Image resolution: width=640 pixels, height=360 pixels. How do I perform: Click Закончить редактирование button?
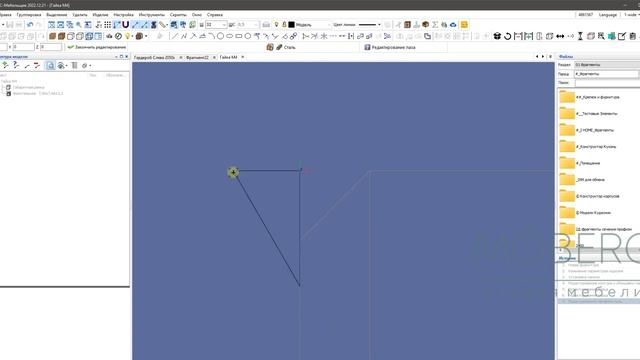[97, 47]
